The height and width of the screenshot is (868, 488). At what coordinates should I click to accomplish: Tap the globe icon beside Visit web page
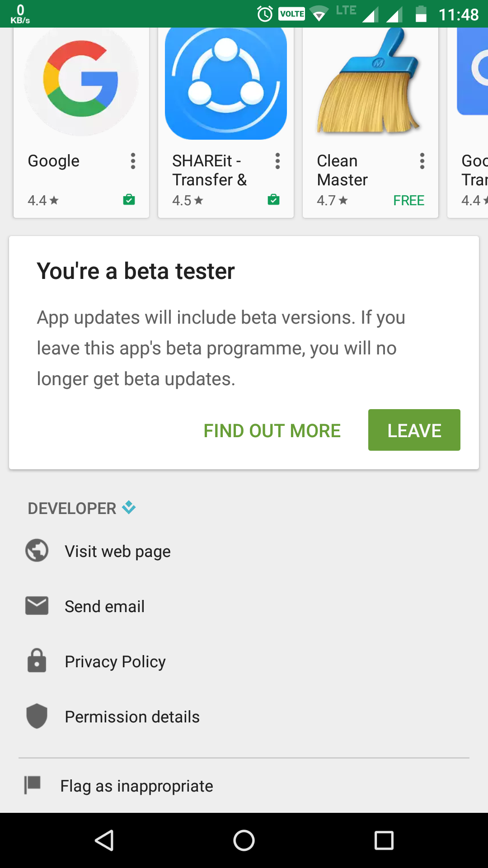tap(37, 551)
